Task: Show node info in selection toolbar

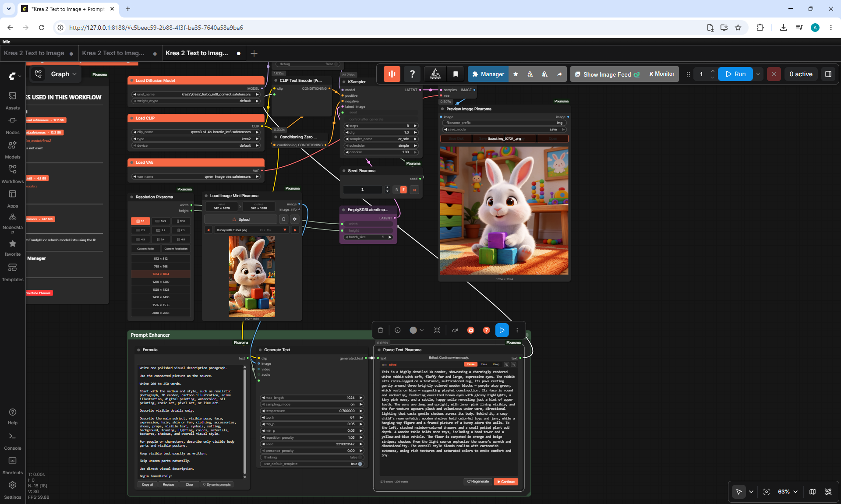Action: [x=398, y=330]
